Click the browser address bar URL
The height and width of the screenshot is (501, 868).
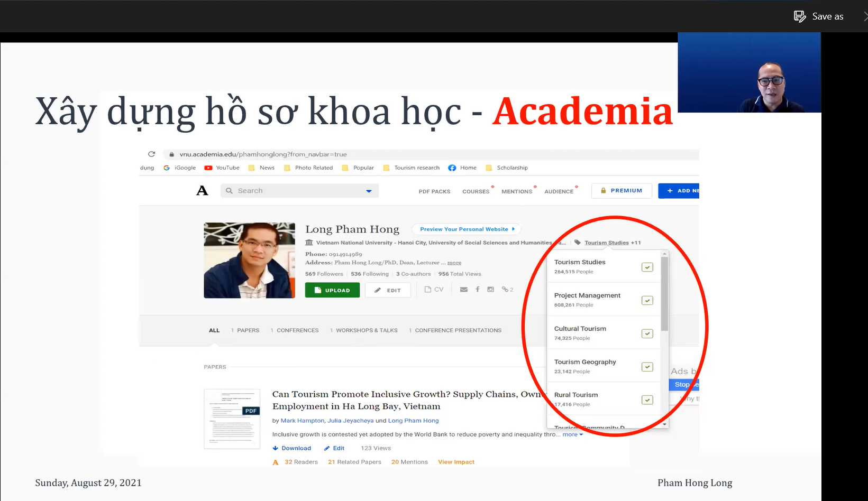click(x=263, y=154)
